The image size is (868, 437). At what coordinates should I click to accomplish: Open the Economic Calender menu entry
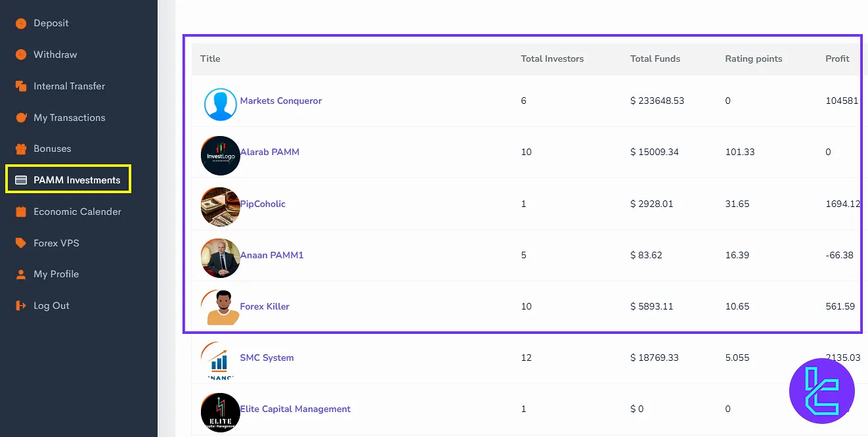[x=77, y=212]
